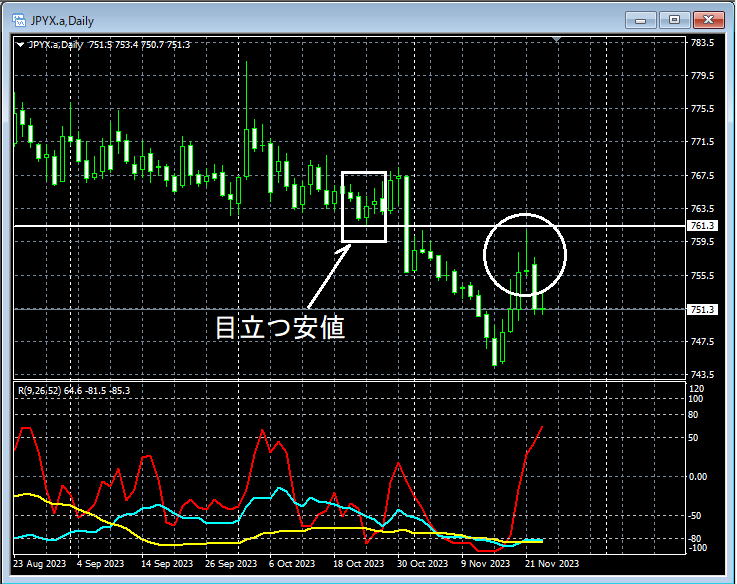Click the chart window icon beside JPYX.a,Daily
This screenshot has width=737, height=584.
[x=19, y=20]
